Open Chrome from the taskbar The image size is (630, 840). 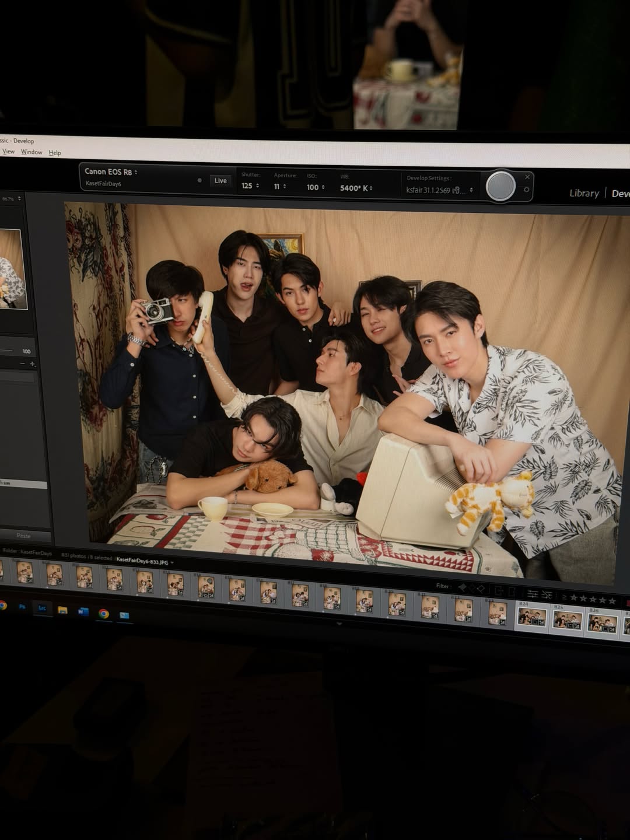tap(104, 613)
